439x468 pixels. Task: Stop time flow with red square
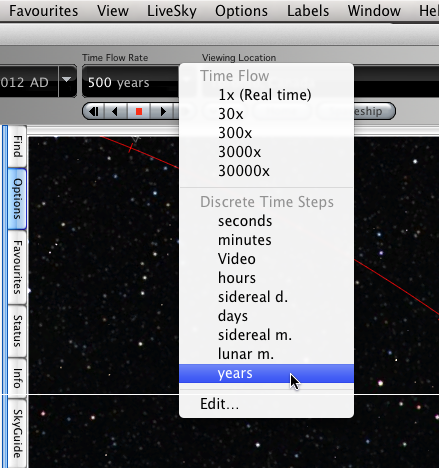point(139,111)
